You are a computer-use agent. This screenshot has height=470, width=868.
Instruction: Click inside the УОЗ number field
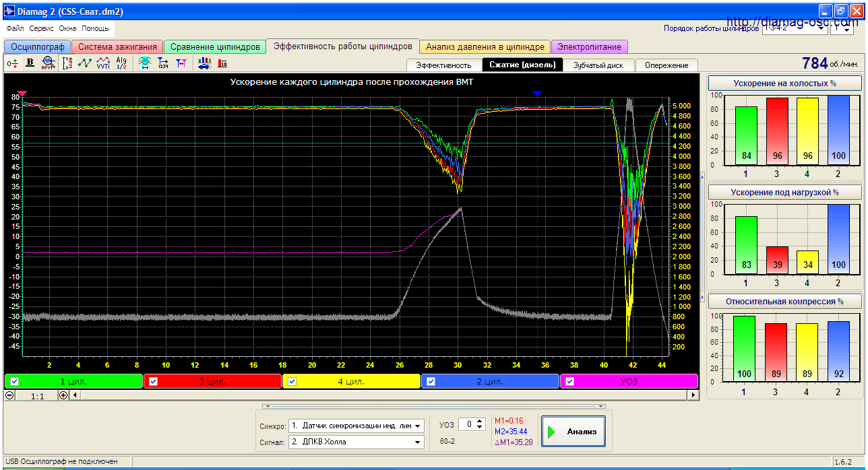[466, 424]
